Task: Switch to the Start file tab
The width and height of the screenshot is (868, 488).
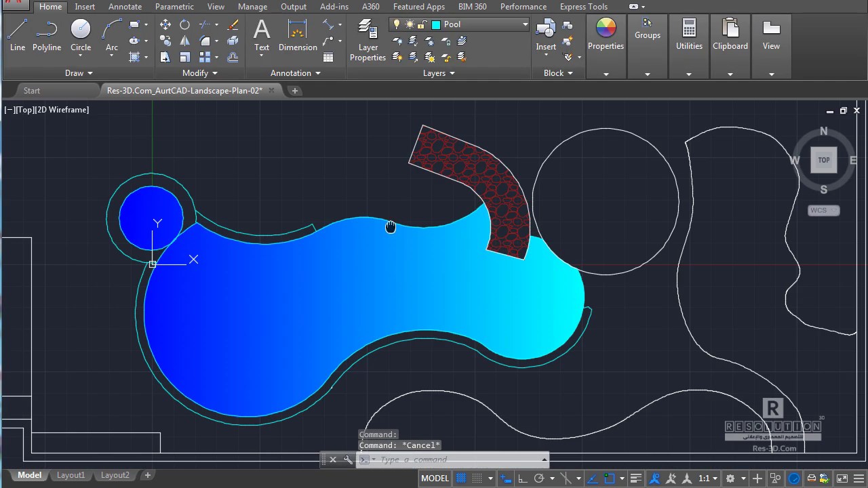Action: [x=31, y=90]
